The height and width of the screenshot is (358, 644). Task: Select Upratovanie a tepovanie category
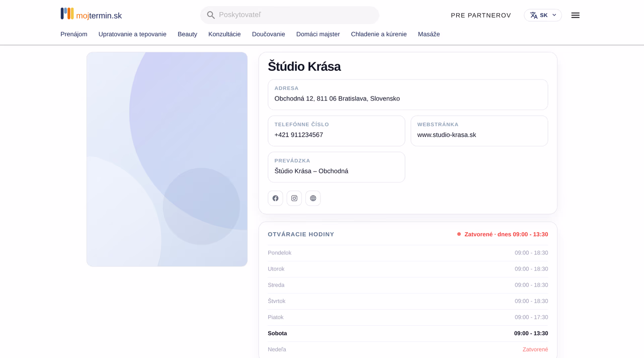click(132, 34)
